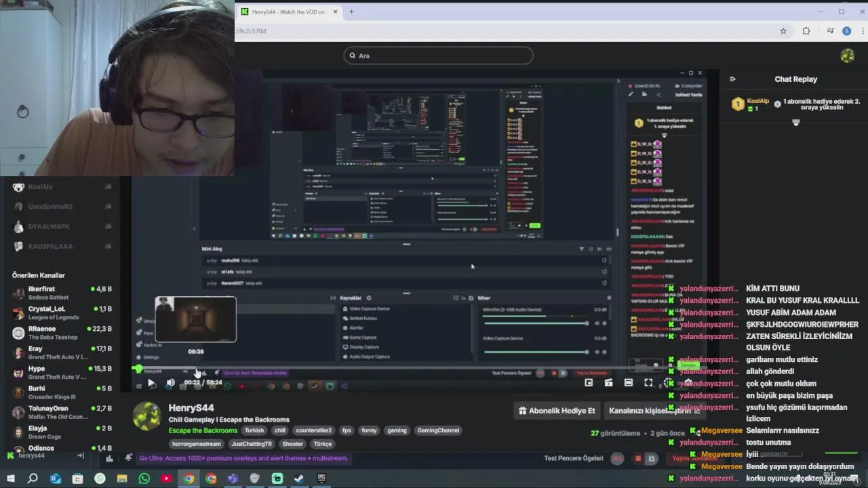Open Outlook from the taskbar
The image size is (868, 488).
(56, 479)
